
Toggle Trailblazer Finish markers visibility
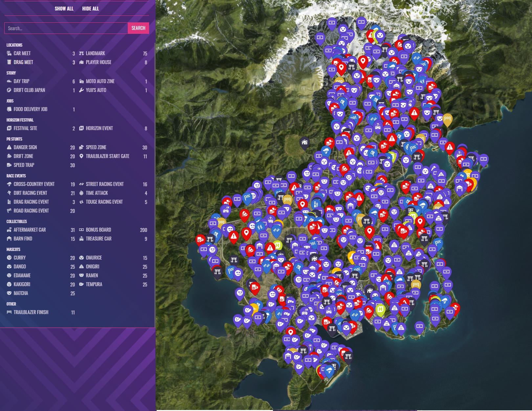tap(41, 312)
